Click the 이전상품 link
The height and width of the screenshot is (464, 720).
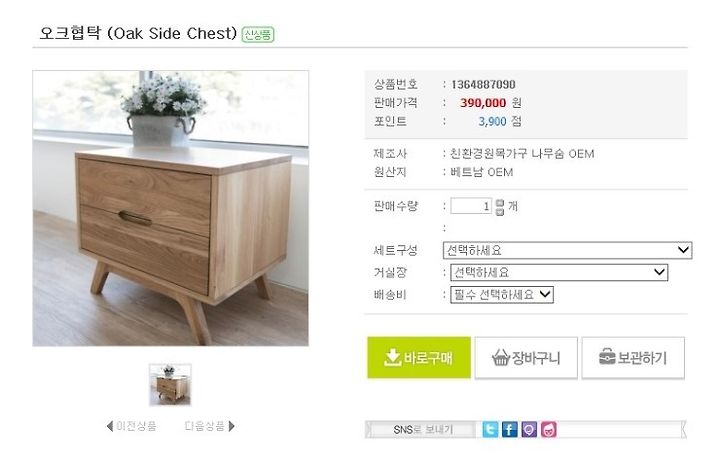[x=136, y=426]
